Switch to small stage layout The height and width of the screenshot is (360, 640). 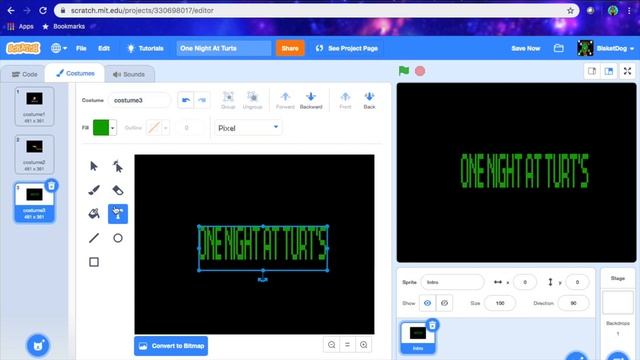coord(592,71)
